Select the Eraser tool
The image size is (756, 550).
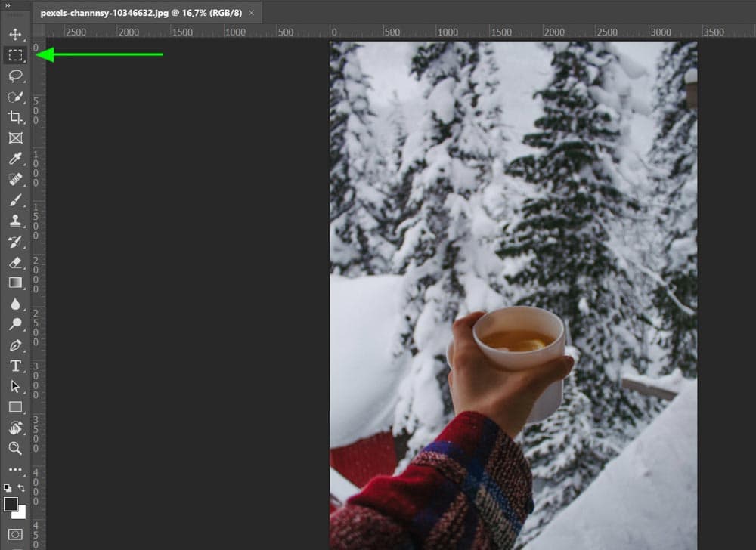tap(15, 262)
